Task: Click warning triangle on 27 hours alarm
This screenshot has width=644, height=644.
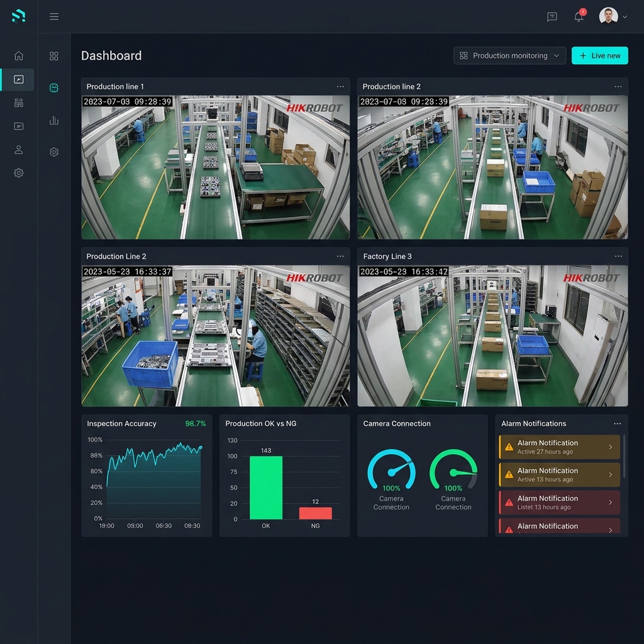Action: click(509, 447)
